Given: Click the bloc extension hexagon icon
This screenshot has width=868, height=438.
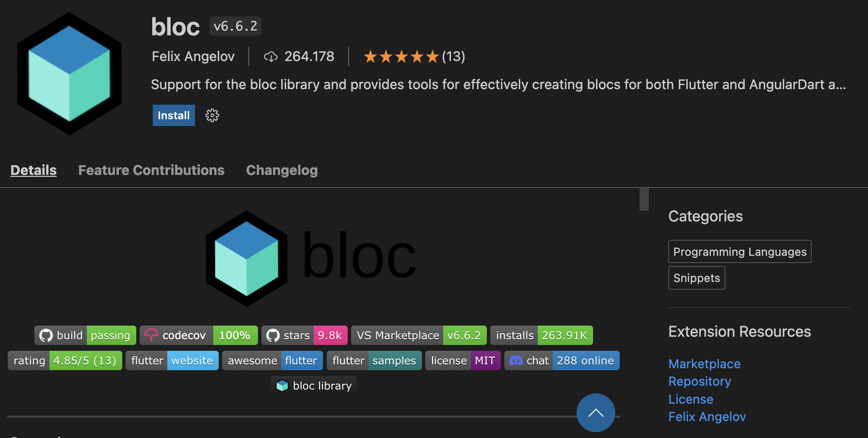Looking at the screenshot, I should (x=69, y=73).
